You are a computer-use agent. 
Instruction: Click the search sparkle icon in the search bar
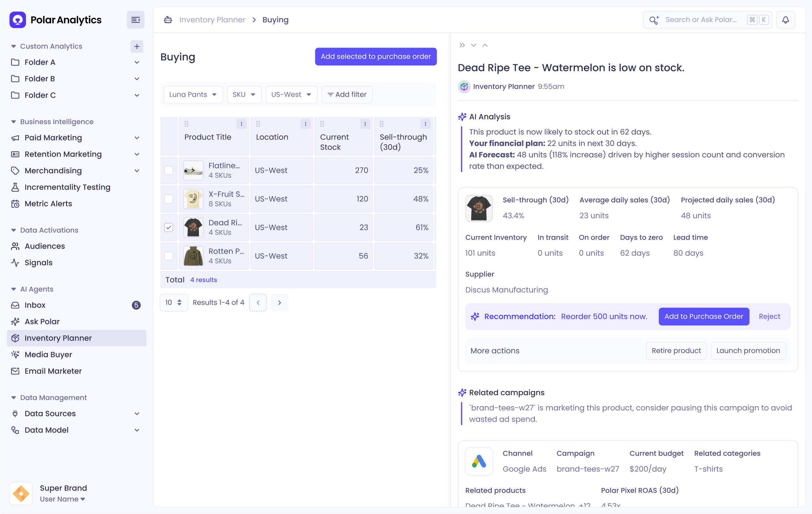click(653, 20)
